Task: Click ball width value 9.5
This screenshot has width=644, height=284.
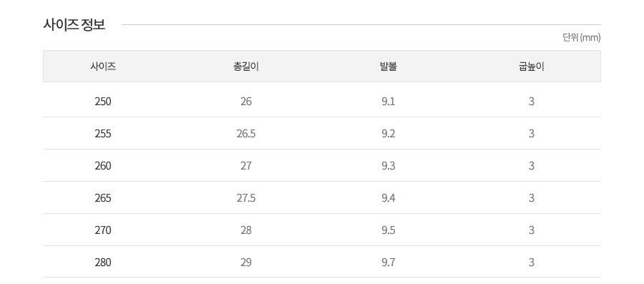Action: pyautogui.click(x=388, y=230)
